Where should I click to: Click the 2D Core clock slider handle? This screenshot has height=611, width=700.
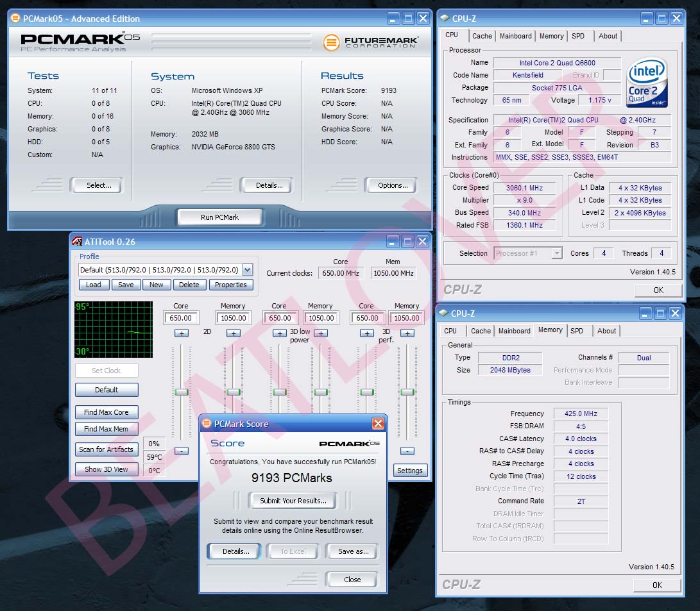181,392
